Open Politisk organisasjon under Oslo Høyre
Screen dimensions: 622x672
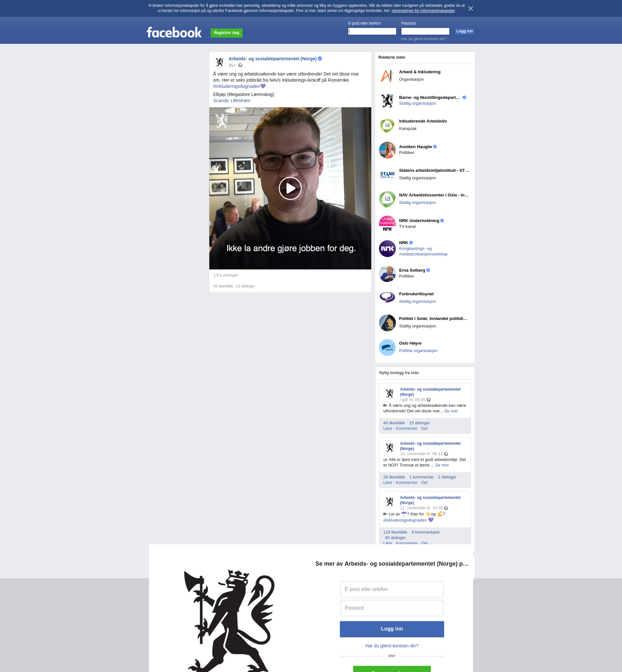coord(418,351)
